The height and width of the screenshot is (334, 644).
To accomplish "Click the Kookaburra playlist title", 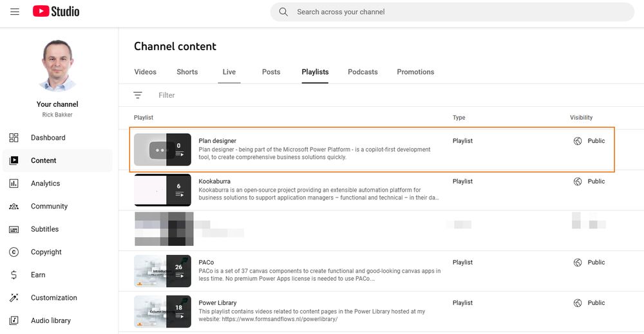I will 214,181.
